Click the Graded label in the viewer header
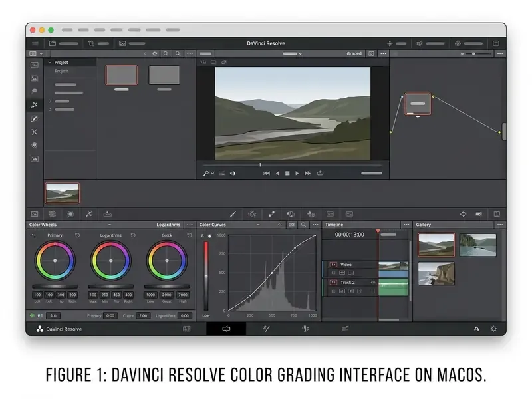This screenshot has width=532, height=399. tap(354, 54)
